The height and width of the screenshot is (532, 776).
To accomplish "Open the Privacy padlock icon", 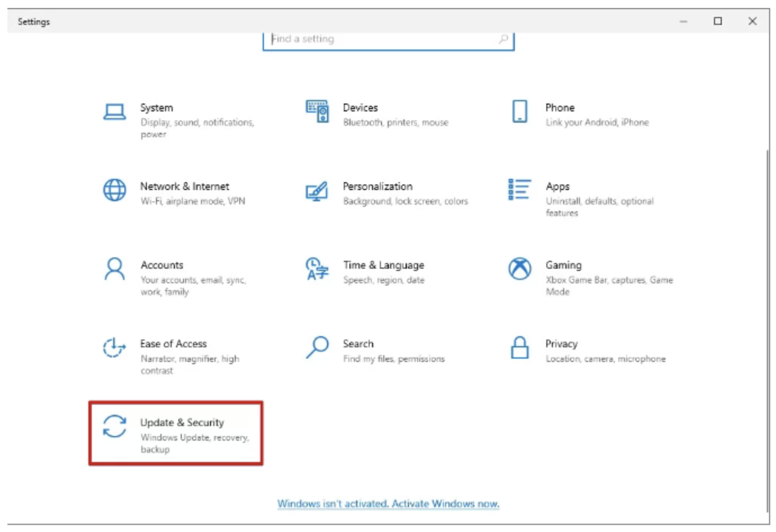I will tap(519, 347).
